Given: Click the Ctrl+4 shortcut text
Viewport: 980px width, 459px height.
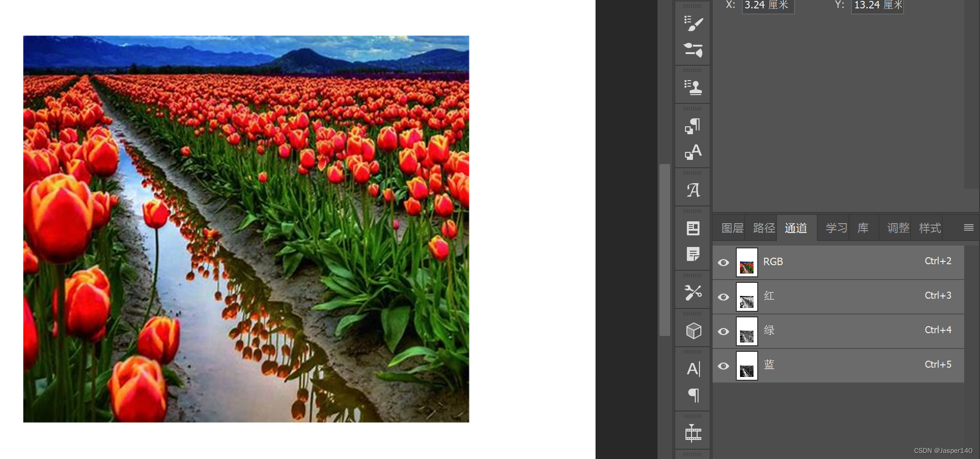Looking at the screenshot, I should [x=938, y=330].
